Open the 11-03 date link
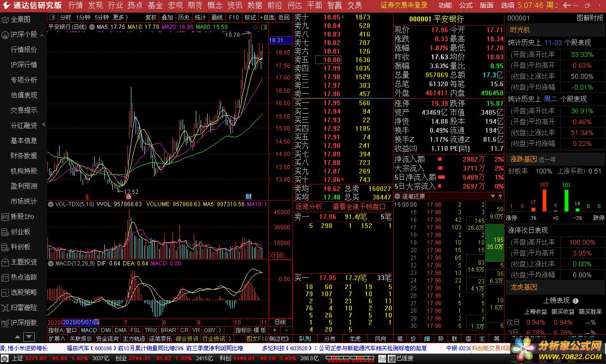This screenshot has height=364, width=606. [x=553, y=43]
